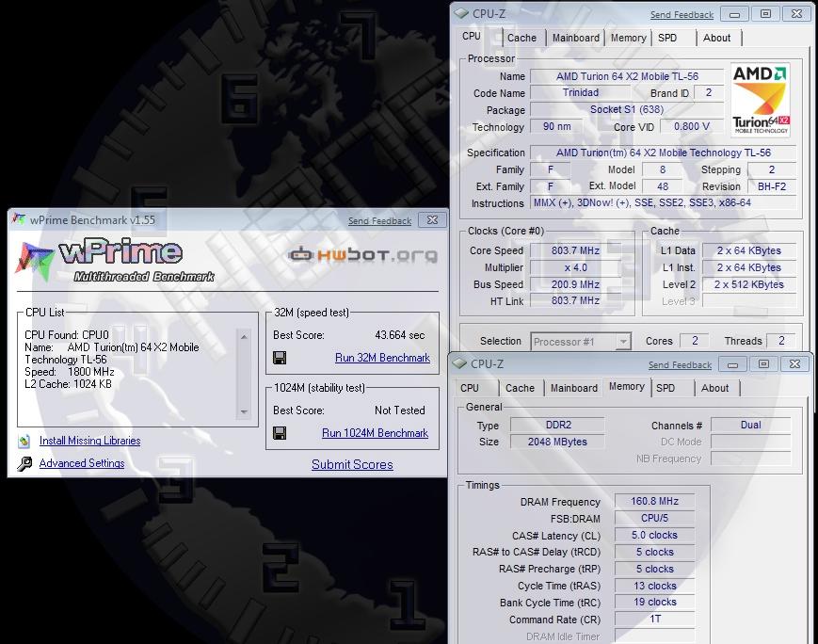Minimize the top CPU-Z window
Image resolution: width=818 pixels, height=644 pixels.
point(734,14)
